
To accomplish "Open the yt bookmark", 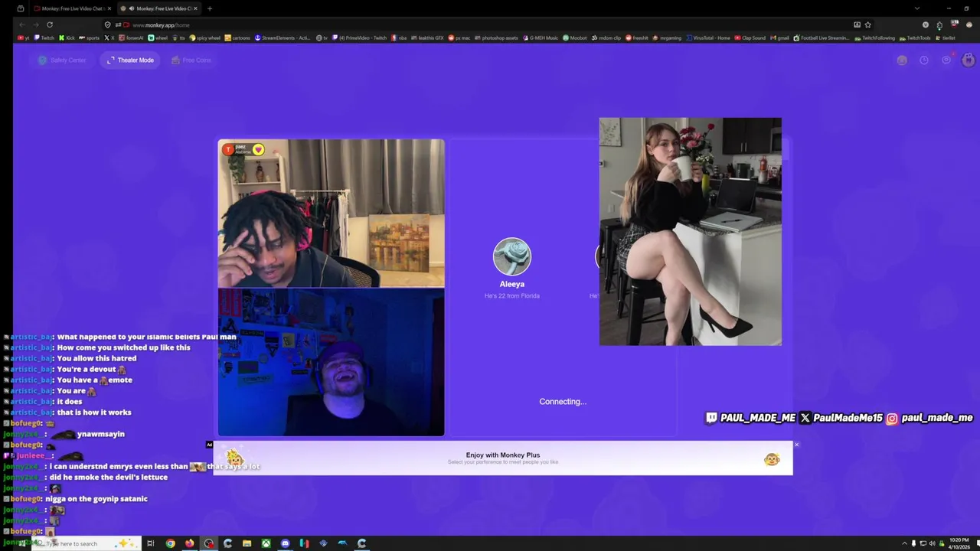I will pos(24,37).
